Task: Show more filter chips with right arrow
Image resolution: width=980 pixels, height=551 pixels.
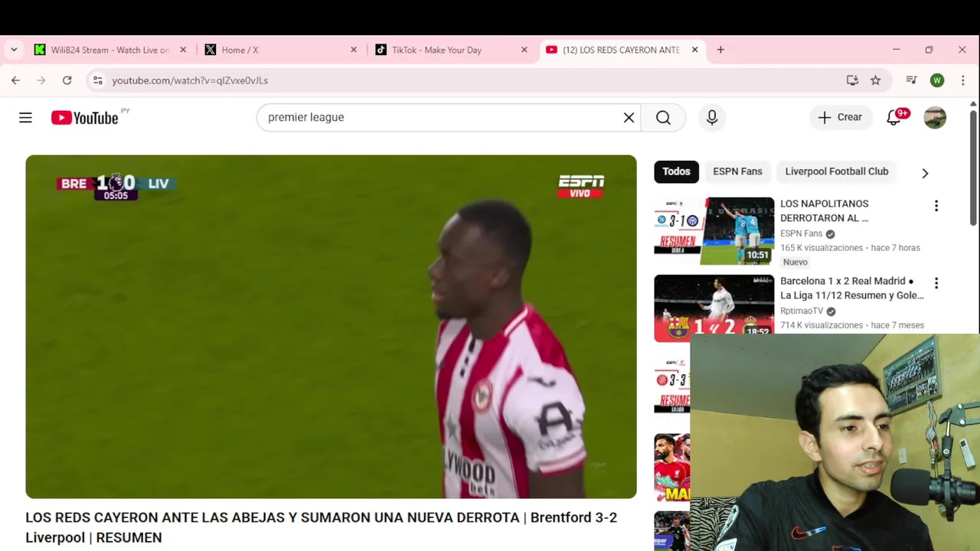Action: (x=925, y=173)
